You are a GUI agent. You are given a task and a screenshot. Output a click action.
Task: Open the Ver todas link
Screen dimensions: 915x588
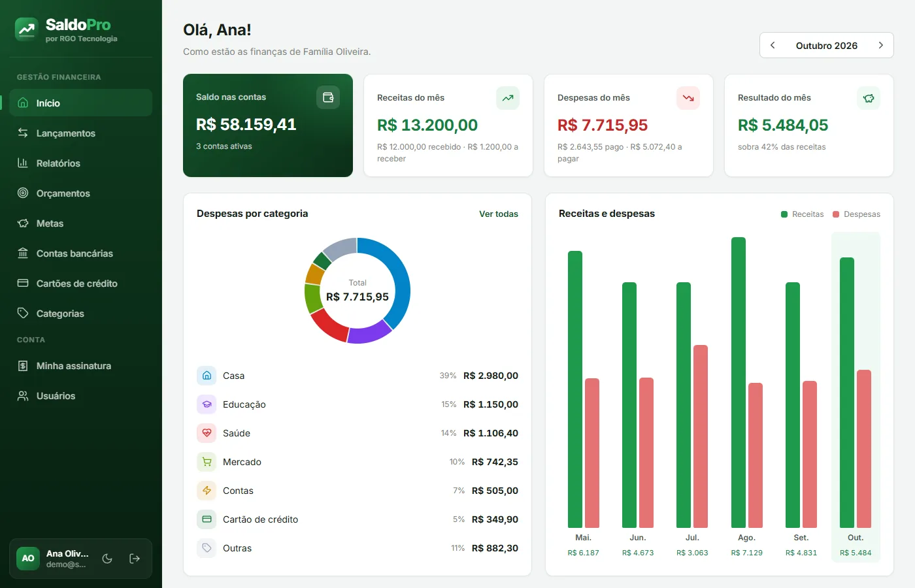[x=499, y=214]
